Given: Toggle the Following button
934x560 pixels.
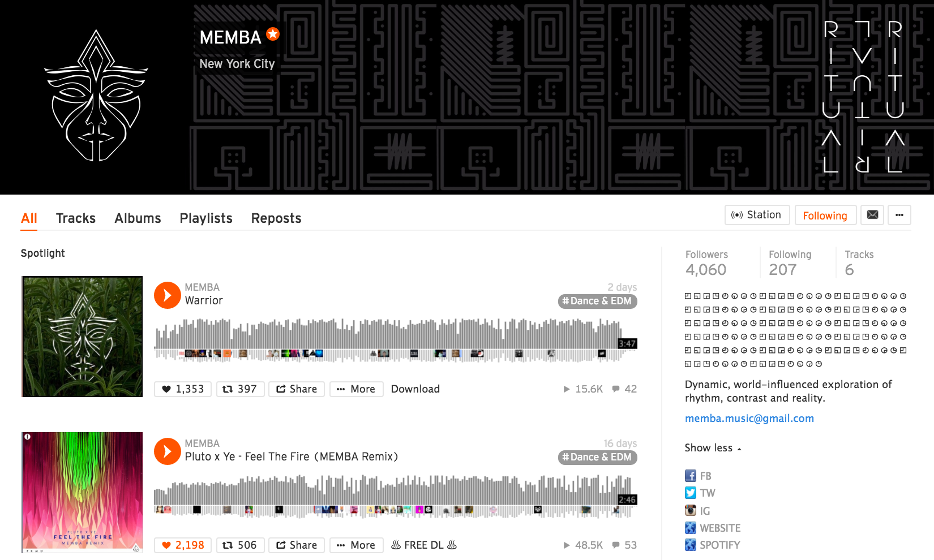Looking at the screenshot, I should pyautogui.click(x=825, y=215).
